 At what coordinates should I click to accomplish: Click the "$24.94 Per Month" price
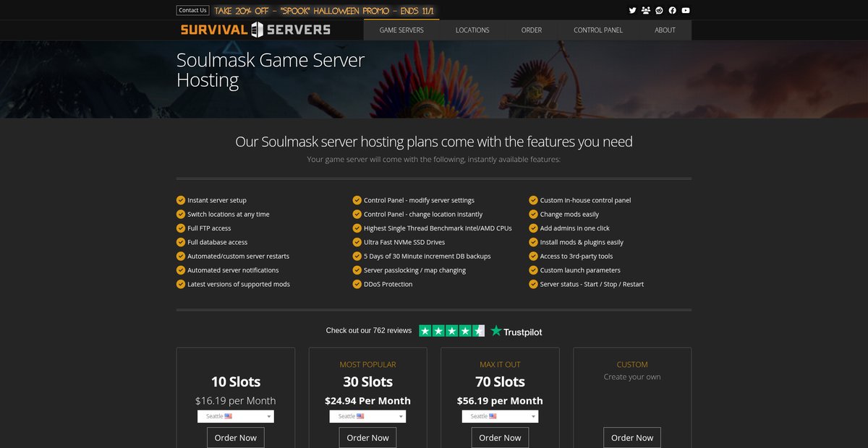click(367, 400)
